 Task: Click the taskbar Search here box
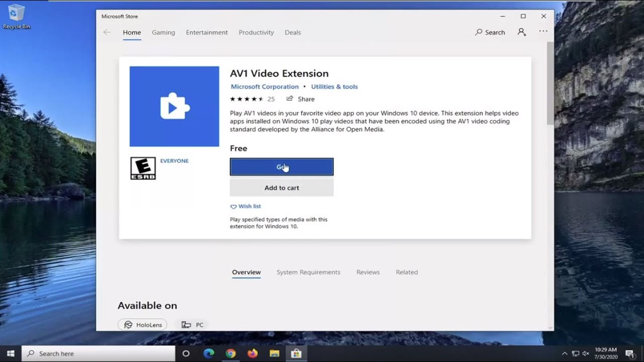99,353
